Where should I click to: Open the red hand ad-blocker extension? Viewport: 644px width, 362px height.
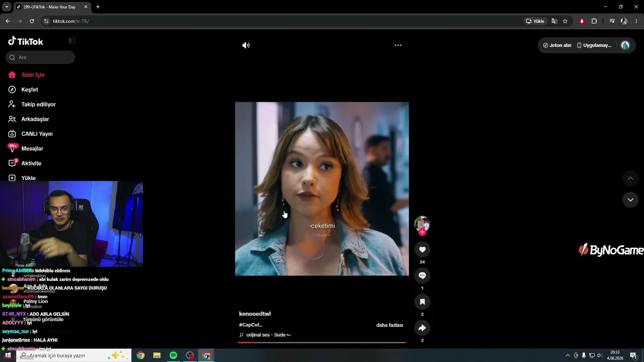pyautogui.click(x=582, y=21)
